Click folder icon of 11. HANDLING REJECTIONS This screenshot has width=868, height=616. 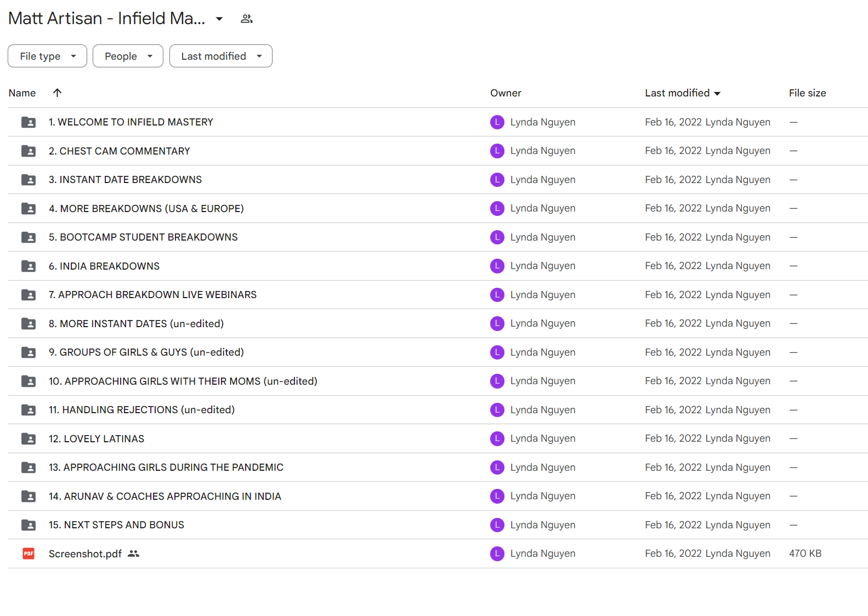pos(29,410)
